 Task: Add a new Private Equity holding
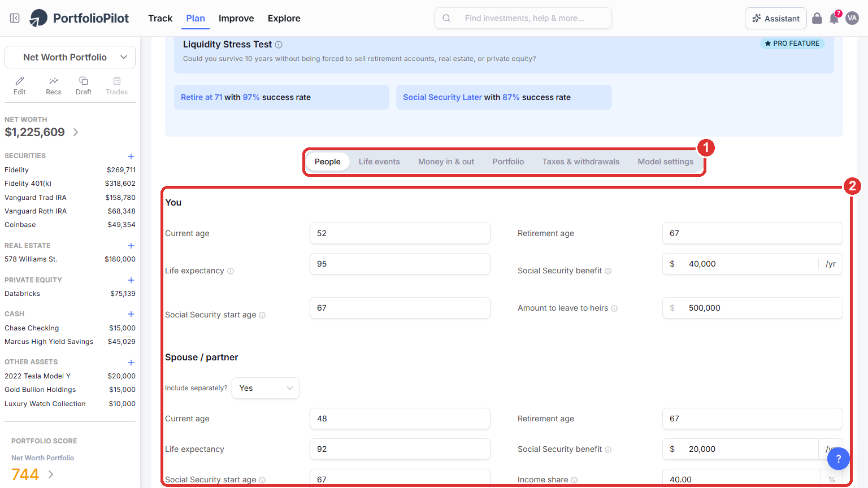click(131, 280)
